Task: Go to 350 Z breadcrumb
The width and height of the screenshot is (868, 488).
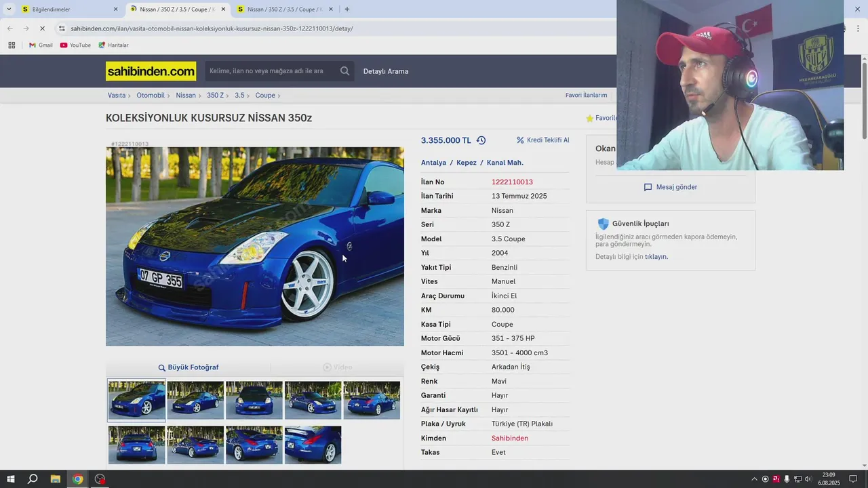Action: (215, 96)
